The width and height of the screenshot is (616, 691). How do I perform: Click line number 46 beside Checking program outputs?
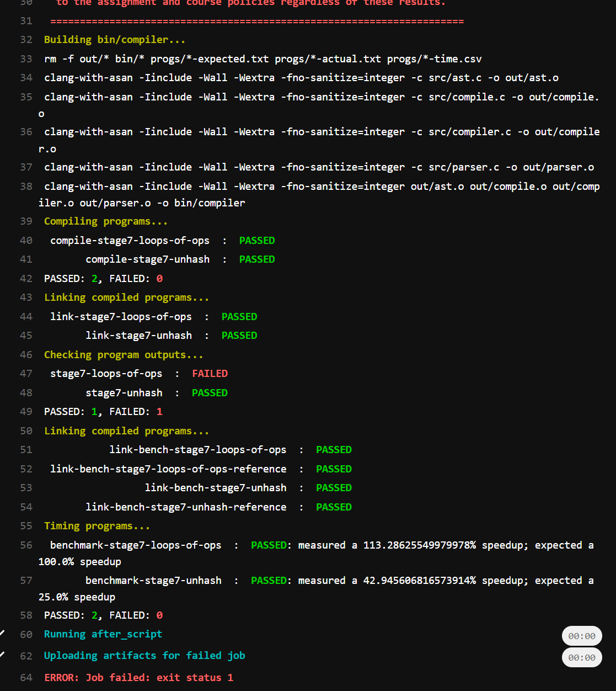pyautogui.click(x=26, y=355)
